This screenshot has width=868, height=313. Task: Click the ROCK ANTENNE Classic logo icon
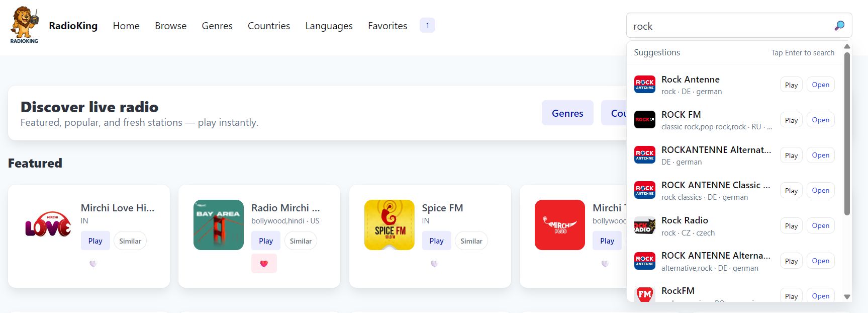(644, 190)
